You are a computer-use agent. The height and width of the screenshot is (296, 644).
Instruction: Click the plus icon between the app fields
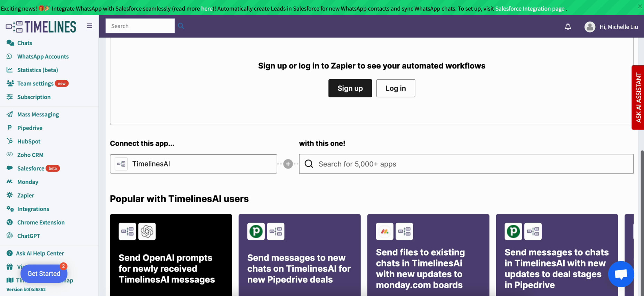click(288, 164)
